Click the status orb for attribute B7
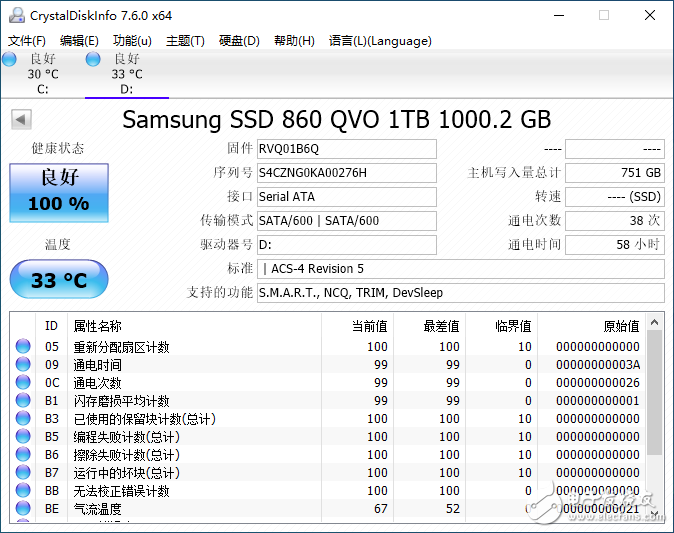The width and height of the screenshot is (674, 533). pos(23,473)
